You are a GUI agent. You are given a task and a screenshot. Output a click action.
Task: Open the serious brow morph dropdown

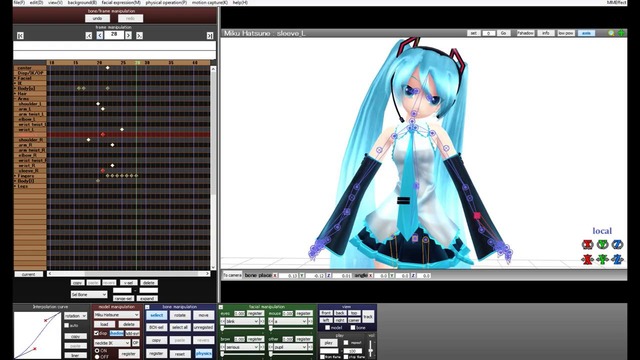(x=242, y=347)
